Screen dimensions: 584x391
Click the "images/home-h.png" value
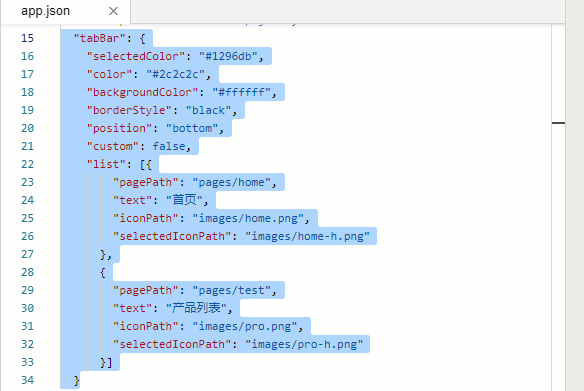coord(308,236)
